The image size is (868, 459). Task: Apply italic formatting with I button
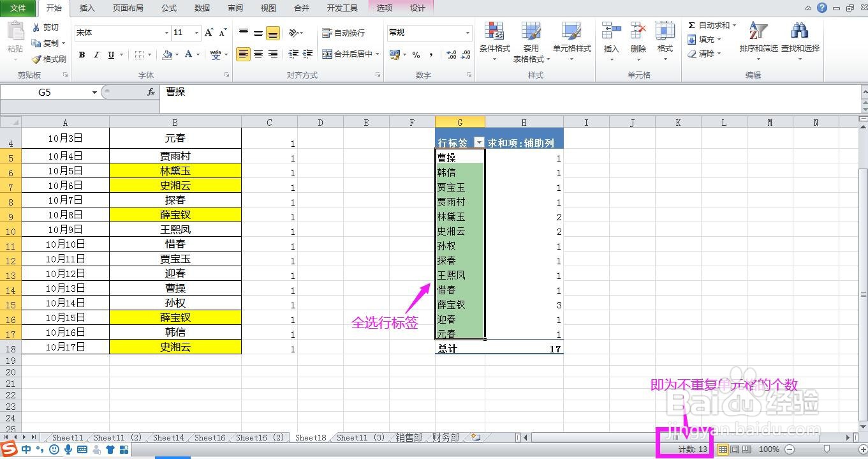96,55
